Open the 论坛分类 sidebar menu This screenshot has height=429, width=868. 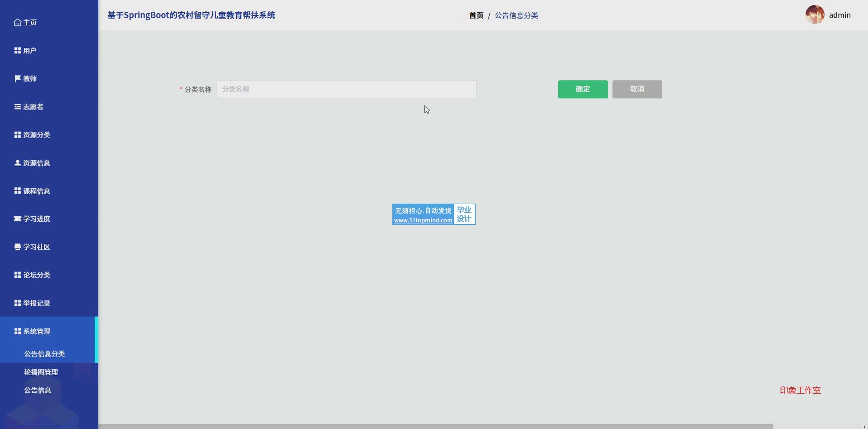[x=36, y=275]
